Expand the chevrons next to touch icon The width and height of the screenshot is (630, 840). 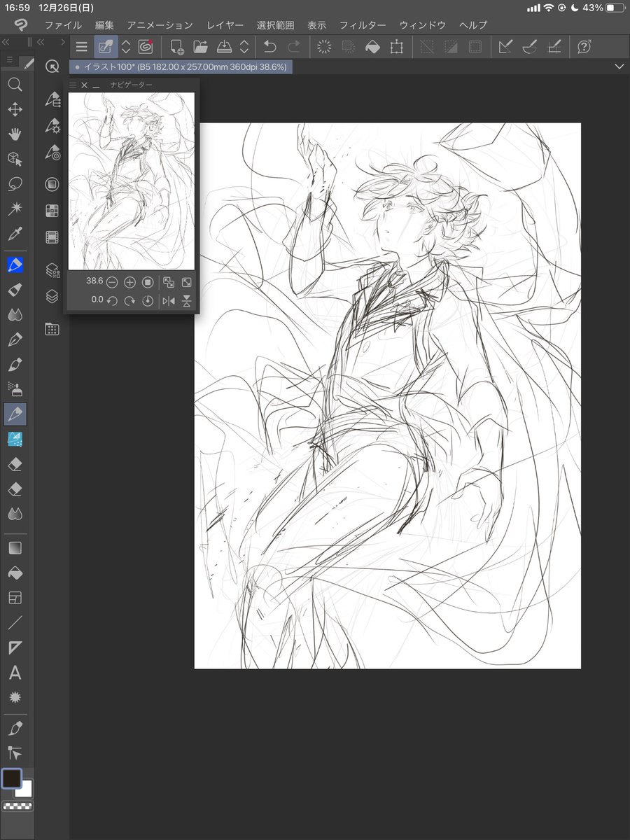(126, 47)
